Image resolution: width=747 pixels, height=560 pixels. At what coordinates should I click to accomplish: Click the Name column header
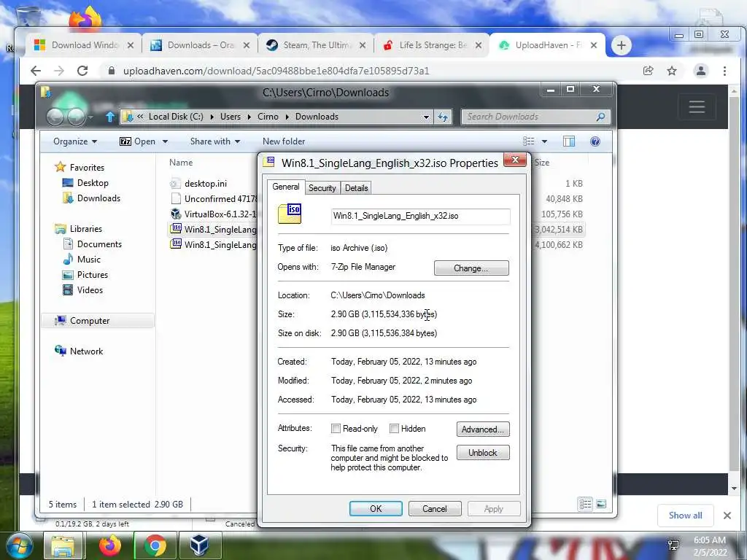(x=181, y=163)
